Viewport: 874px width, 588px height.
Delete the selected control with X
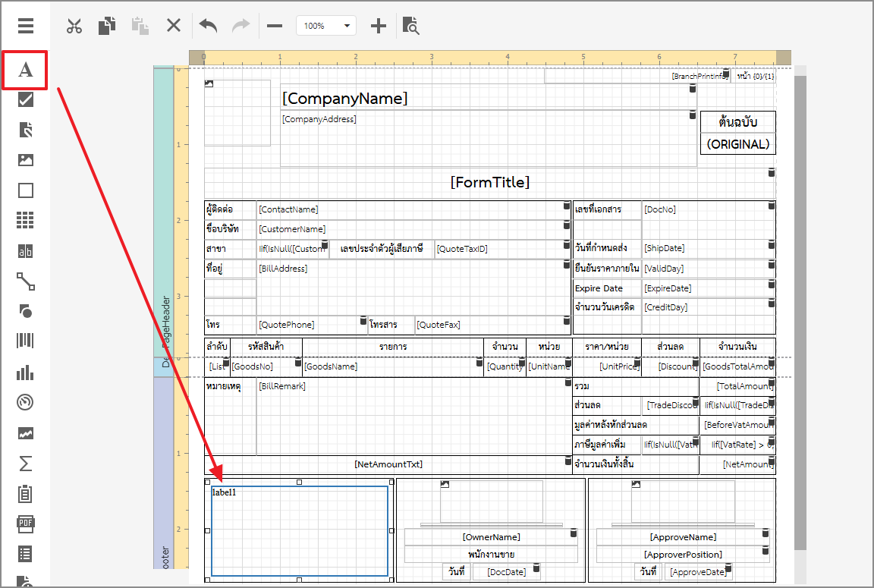174,26
